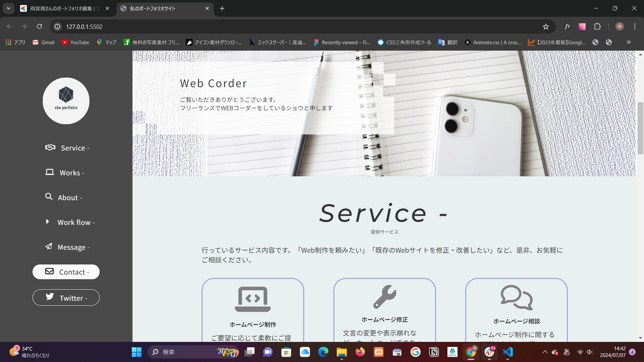Image resolution: width=644 pixels, height=362 pixels.
Task: Open the YouTube bookmark
Action: [75, 42]
